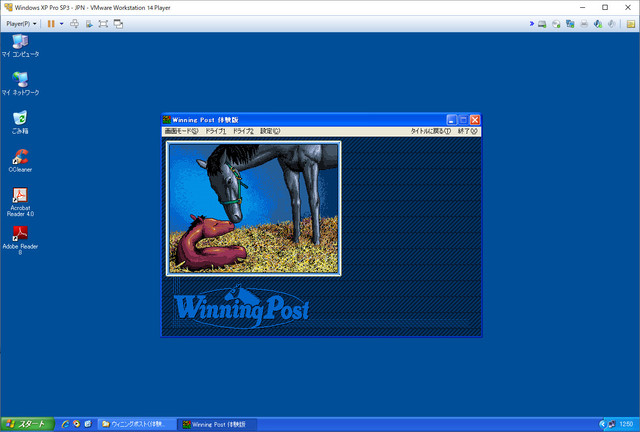The image size is (640, 432).
Task: Switch to ウイニングポスト folder taskbar button
Action: [138, 424]
